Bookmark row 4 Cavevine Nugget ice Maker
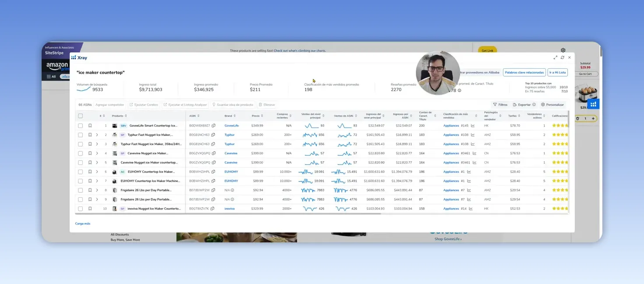 [x=90, y=153]
